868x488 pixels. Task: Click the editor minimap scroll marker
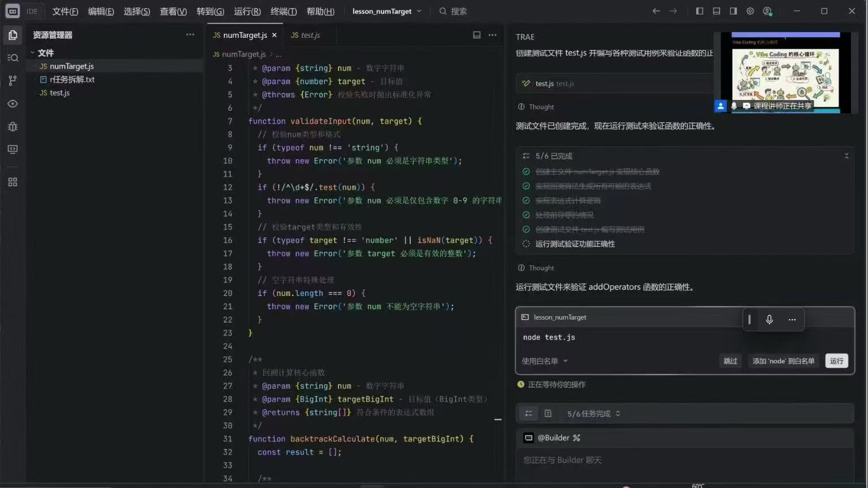(x=498, y=420)
